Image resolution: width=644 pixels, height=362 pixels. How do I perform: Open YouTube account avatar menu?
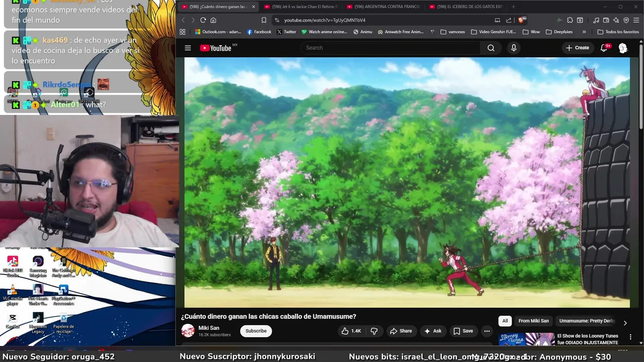pos(623,48)
